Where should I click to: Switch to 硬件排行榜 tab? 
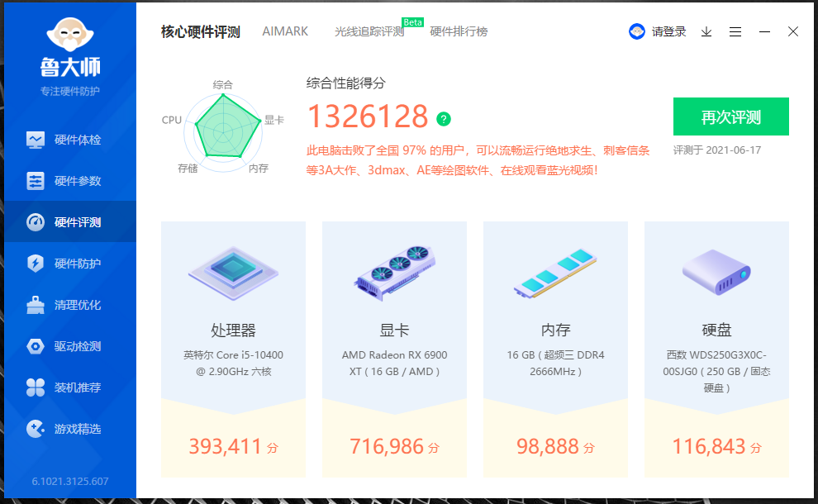click(x=459, y=32)
